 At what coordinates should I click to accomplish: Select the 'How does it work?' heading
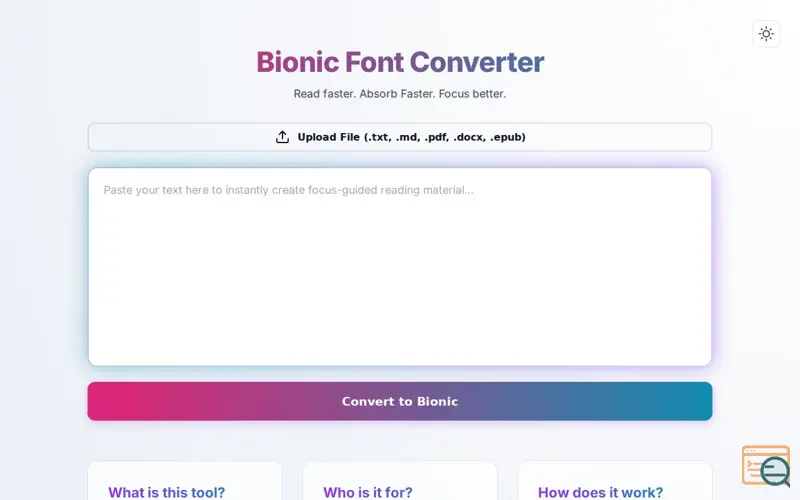pyautogui.click(x=601, y=492)
